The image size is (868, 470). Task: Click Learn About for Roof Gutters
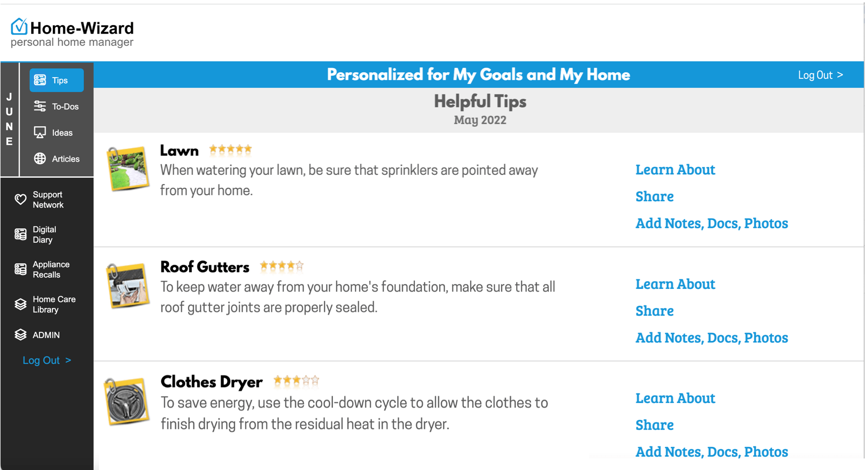[x=675, y=284]
